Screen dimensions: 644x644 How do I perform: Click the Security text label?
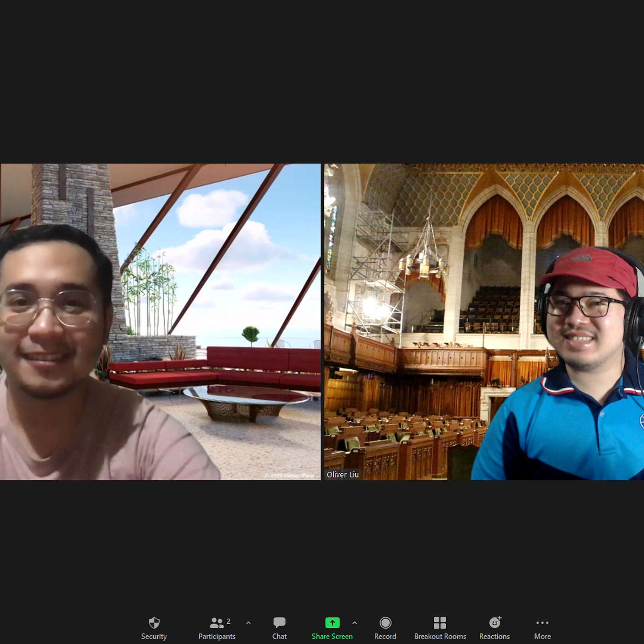[x=154, y=636]
